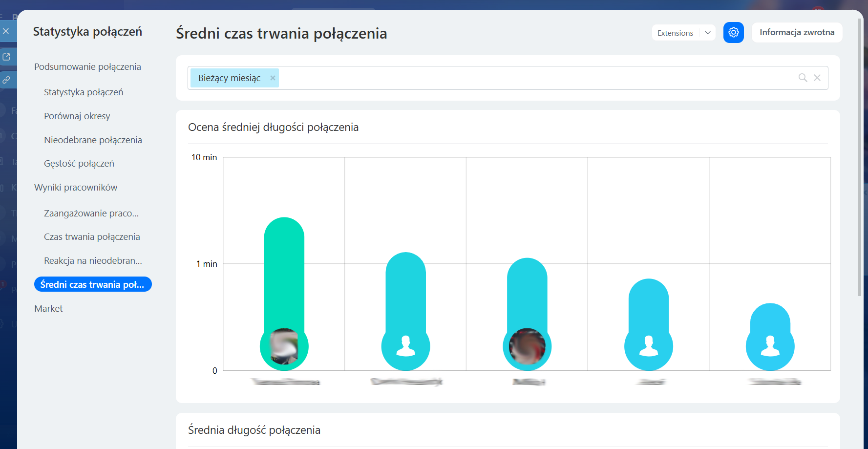
Task: Click the search magnifier in the filter bar
Action: coord(803,78)
